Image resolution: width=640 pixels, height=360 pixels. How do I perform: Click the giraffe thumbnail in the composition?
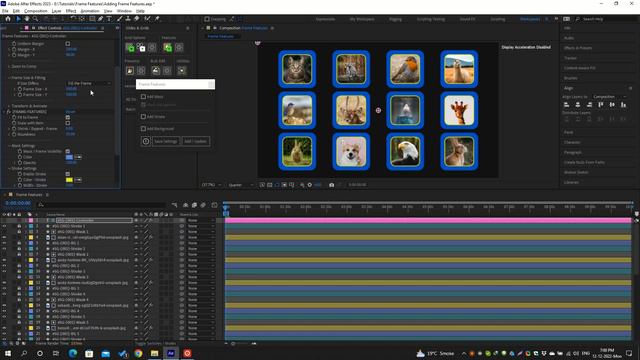pos(459,110)
